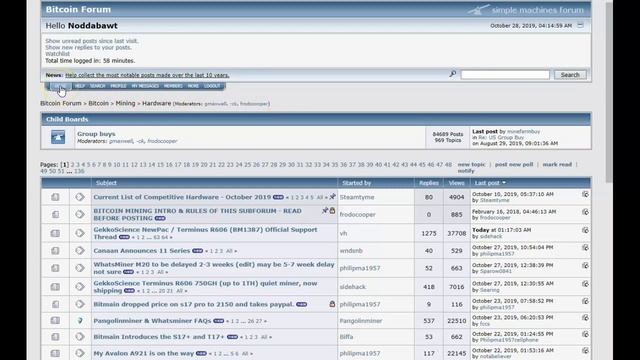This screenshot has width=640, height=360.
Task: Open user profile Steamtyme in Started by column
Action: tap(357, 197)
